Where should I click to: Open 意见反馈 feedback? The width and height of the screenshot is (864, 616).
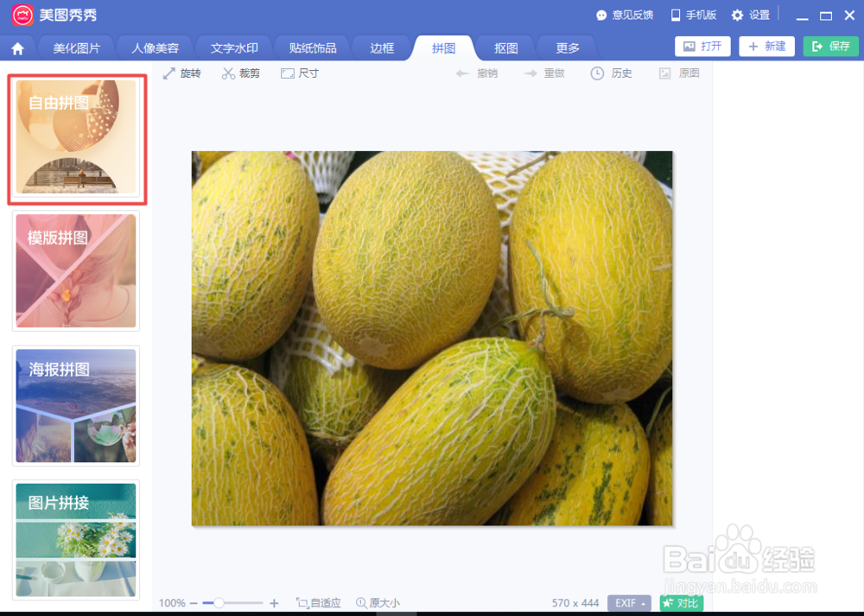tap(625, 16)
